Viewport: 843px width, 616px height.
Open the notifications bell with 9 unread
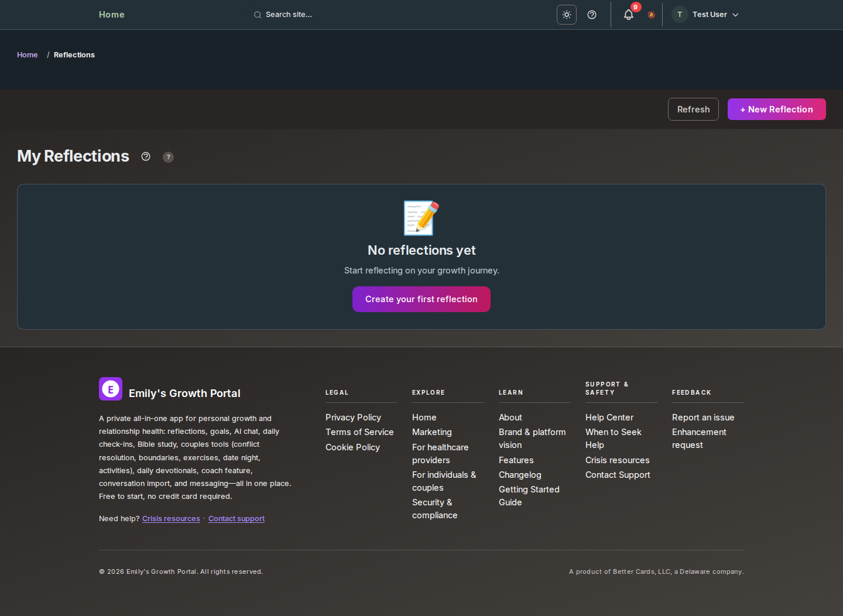[x=628, y=14]
